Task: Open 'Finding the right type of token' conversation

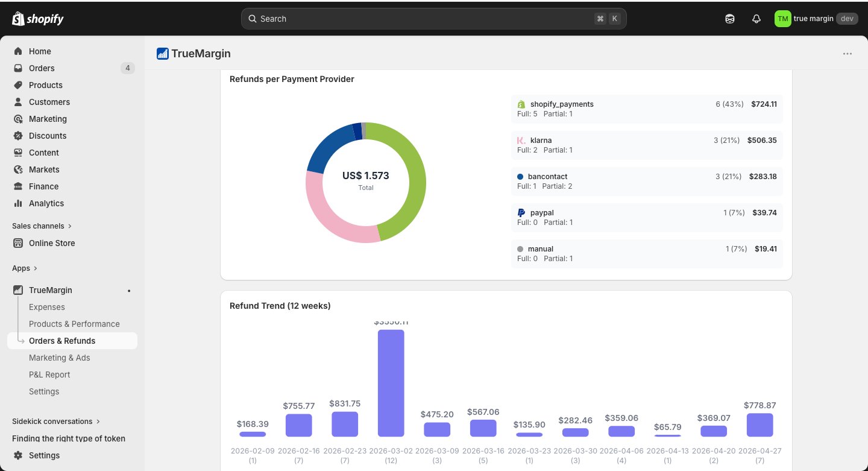Action: [69, 438]
